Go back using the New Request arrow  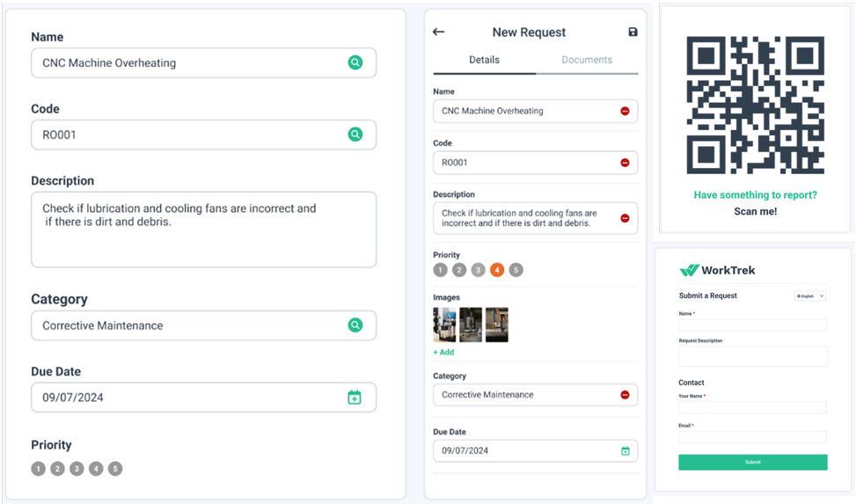(438, 33)
